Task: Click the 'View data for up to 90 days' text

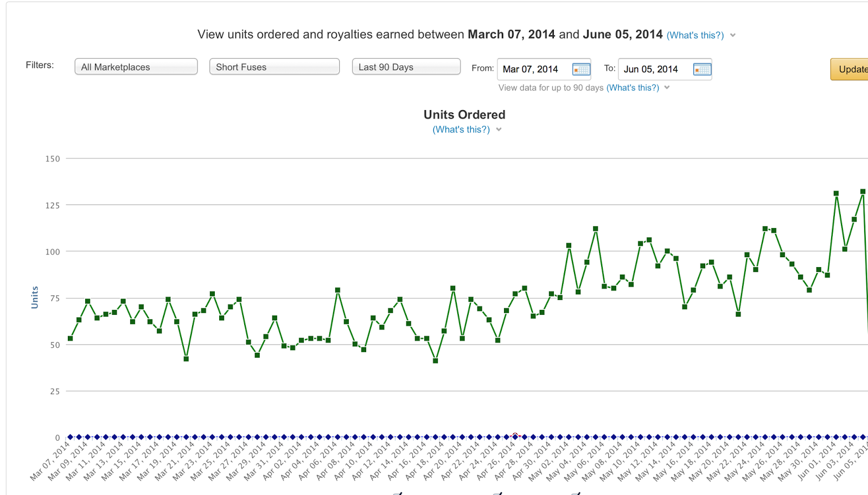Action: pos(551,88)
